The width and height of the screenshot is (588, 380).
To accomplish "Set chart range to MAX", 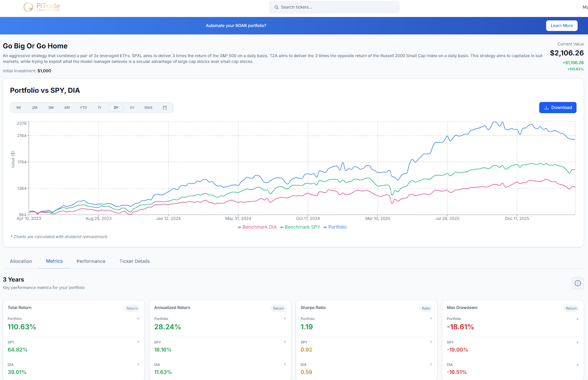I will click(x=148, y=108).
